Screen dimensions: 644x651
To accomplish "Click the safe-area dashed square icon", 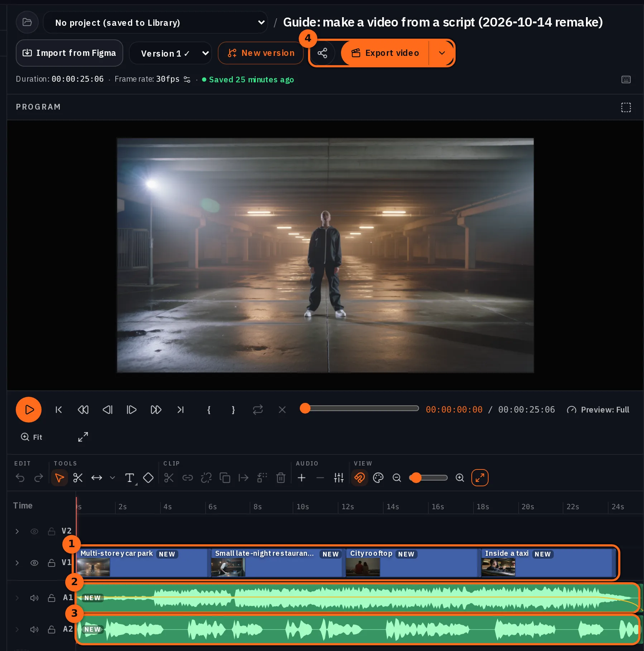I will click(x=626, y=107).
